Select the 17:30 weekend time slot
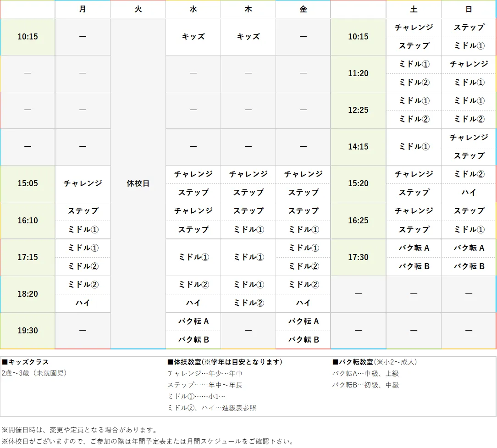 click(358, 257)
